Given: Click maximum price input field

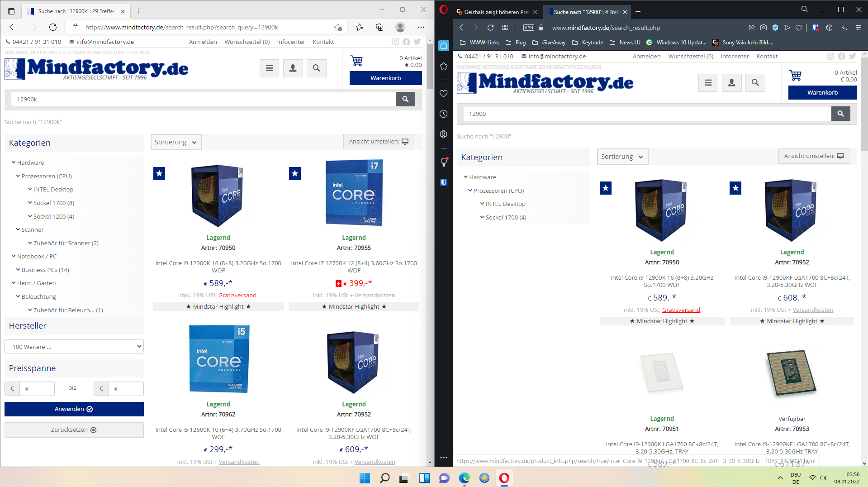Looking at the screenshot, I should [x=126, y=388].
